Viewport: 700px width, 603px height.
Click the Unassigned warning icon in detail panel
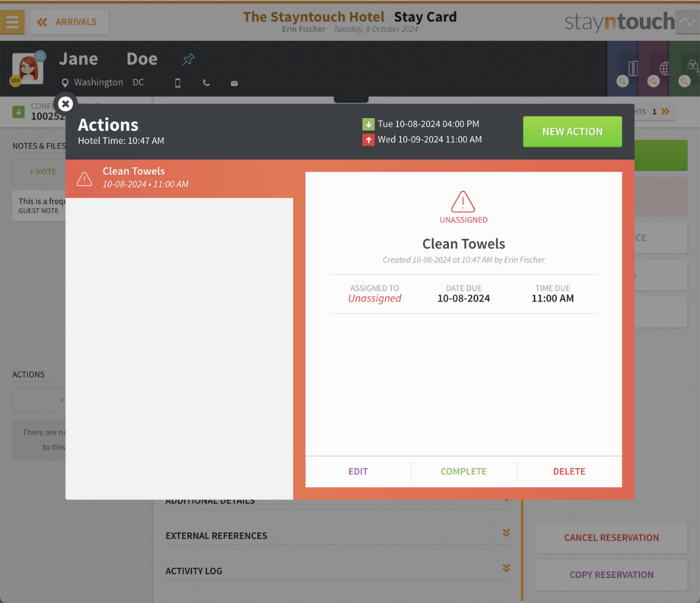tap(463, 202)
